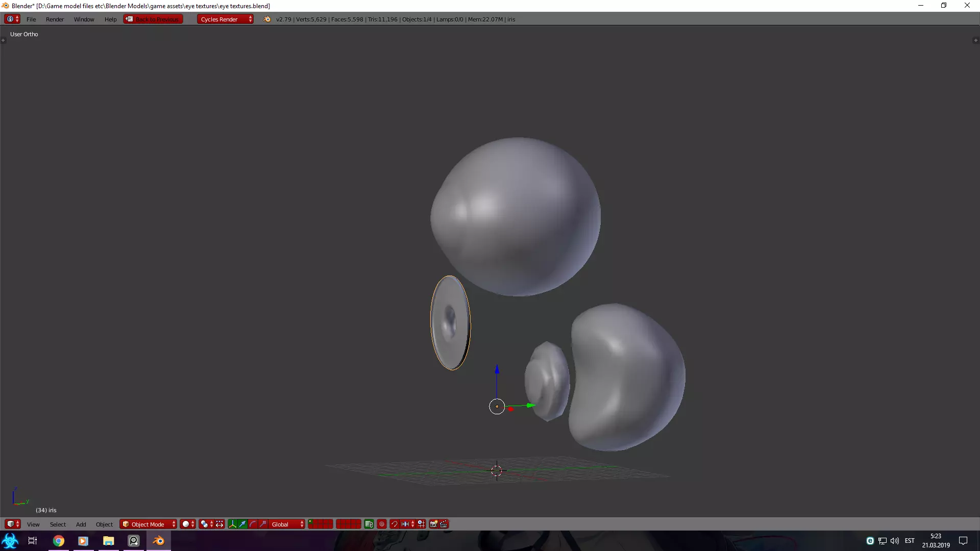
Task: Toggle snap during transform magnet
Action: 394,524
